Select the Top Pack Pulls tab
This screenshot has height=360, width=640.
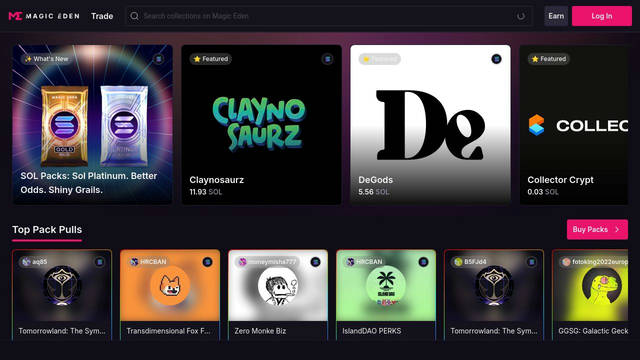pos(47,230)
